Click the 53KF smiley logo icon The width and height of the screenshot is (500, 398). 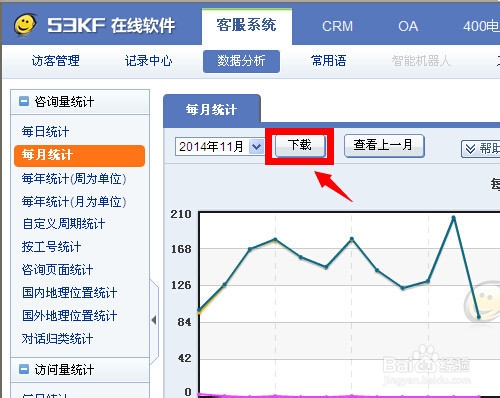click(x=25, y=24)
